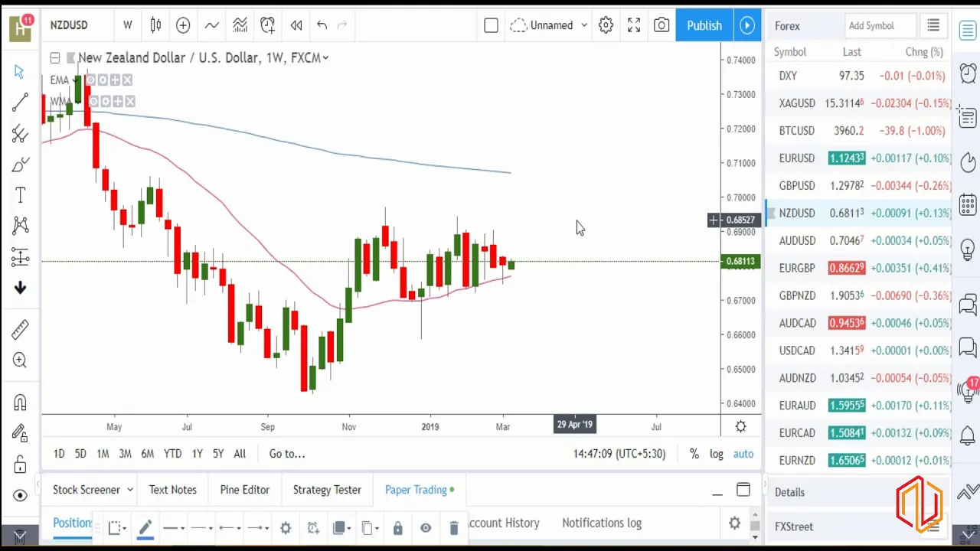Switch to the Paper Trading tab

pos(420,490)
